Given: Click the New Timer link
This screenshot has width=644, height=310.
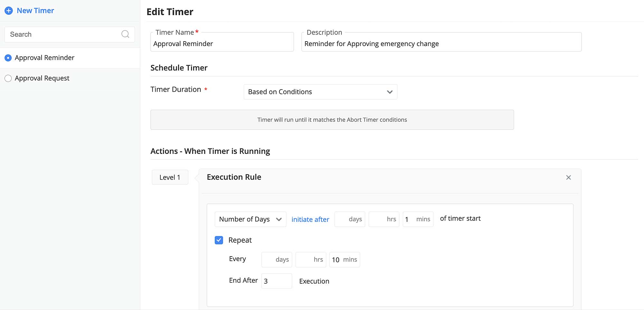Looking at the screenshot, I should pyautogui.click(x=35, y=11).
